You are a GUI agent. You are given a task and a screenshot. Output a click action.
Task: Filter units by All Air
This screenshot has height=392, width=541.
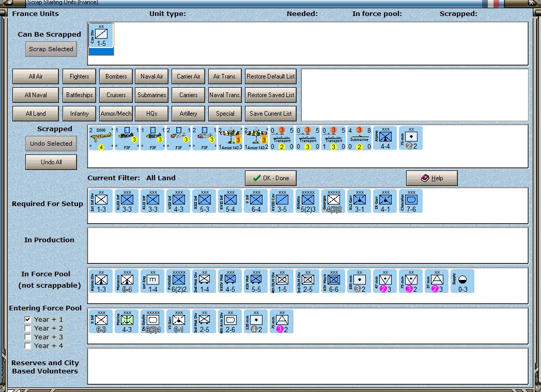click(36, 76)
